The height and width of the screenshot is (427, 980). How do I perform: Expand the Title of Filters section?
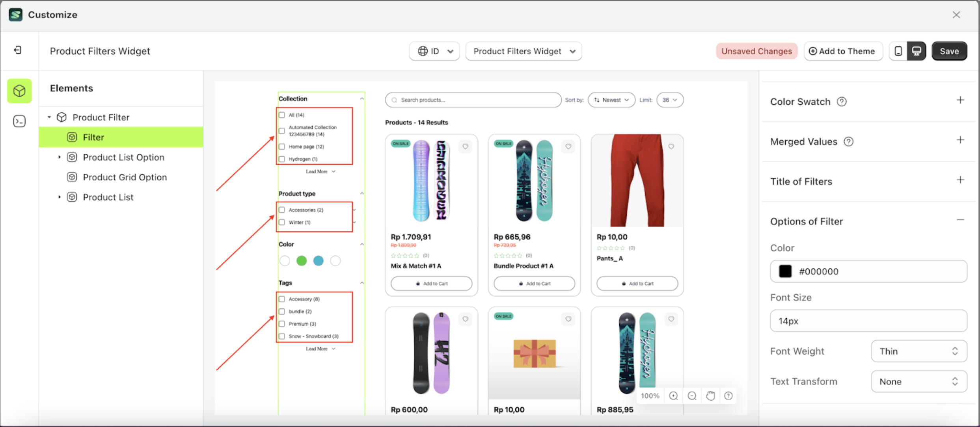(960, 180)
